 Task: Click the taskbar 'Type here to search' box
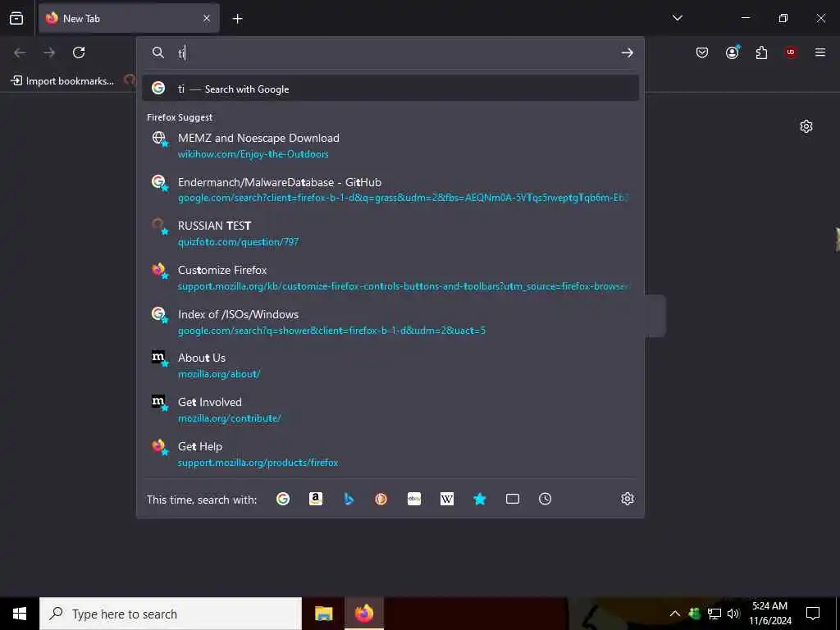click(x=171, y=614)
